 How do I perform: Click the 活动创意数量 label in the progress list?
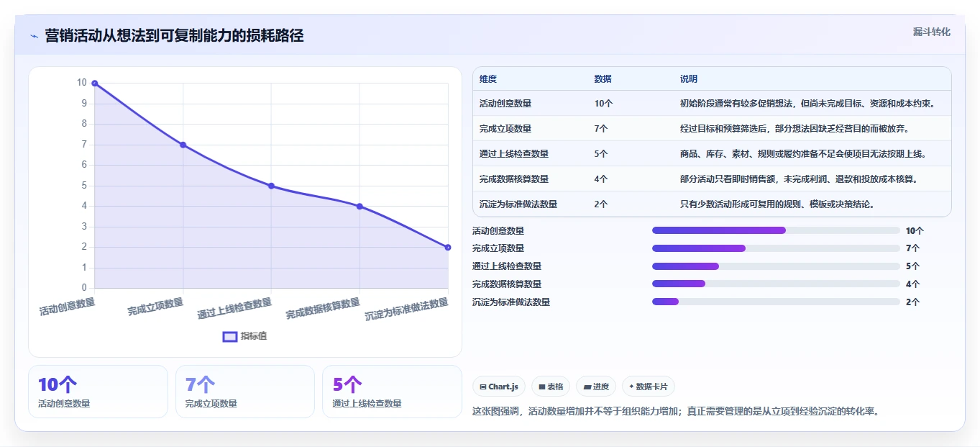click(x=498, y=231)
